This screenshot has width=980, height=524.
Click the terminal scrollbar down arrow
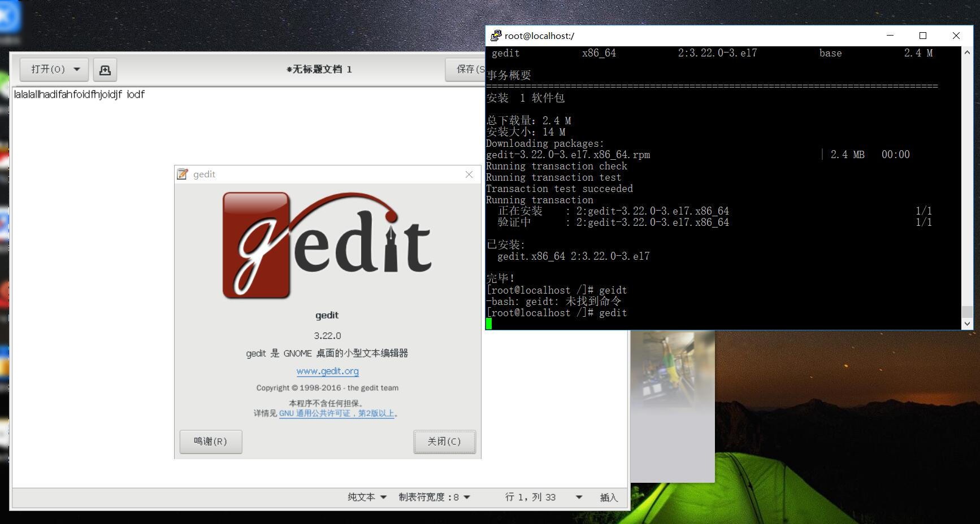click(967, 324)
